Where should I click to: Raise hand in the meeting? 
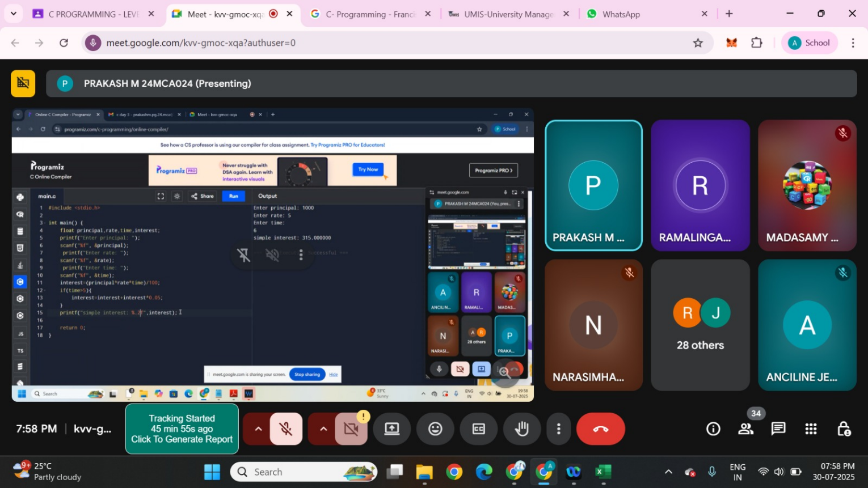point(521,429)
